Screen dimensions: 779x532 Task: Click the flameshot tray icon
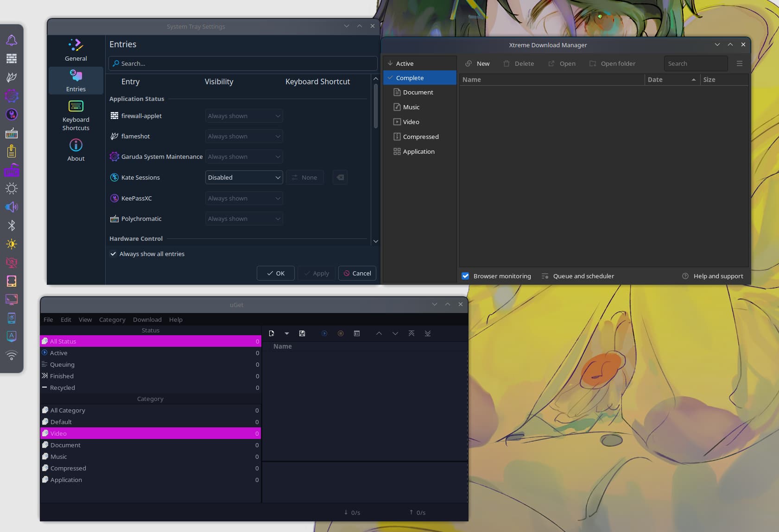pos(12,77)
